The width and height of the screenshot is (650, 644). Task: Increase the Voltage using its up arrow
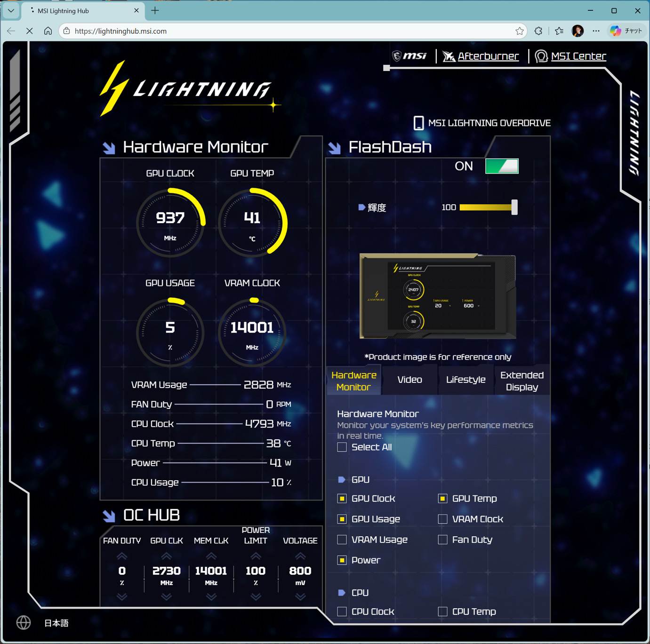click(x=299, y=556)
